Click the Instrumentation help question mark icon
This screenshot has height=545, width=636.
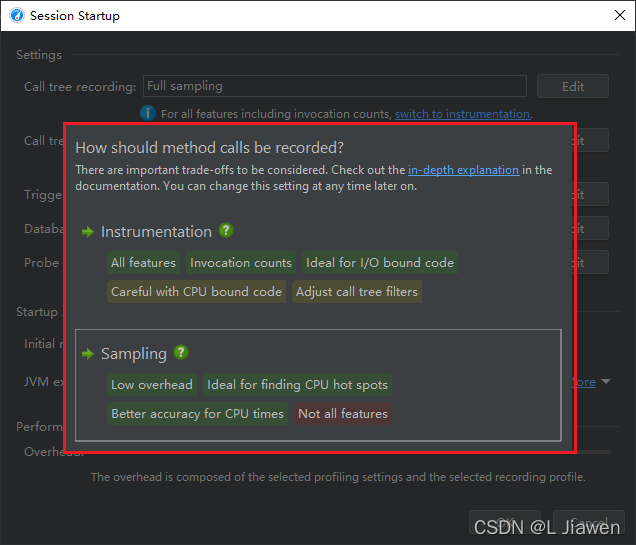click(x=226, y=231)
